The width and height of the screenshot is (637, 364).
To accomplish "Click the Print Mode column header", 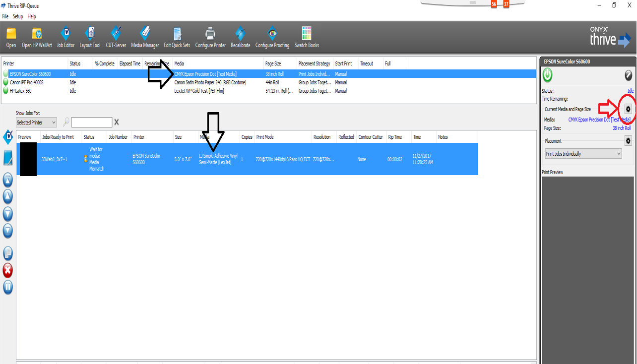I will pyautogui.click(x=283, y=137).
